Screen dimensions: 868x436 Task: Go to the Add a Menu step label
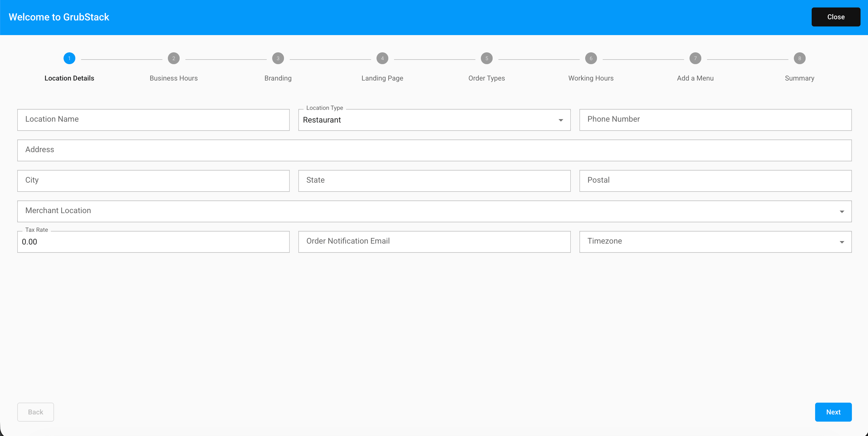[695, 78]
